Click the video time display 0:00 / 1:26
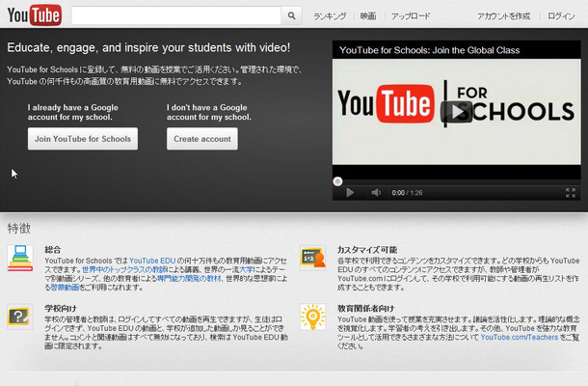Image resolution: width=588 pixels, height=386 pixels. (x=407, y=193)
